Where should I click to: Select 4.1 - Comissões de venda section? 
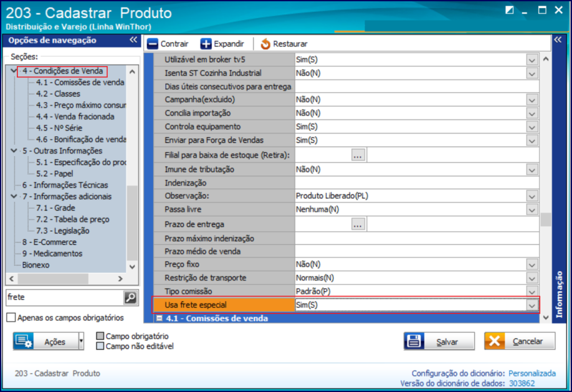click(x=80, y=82)
